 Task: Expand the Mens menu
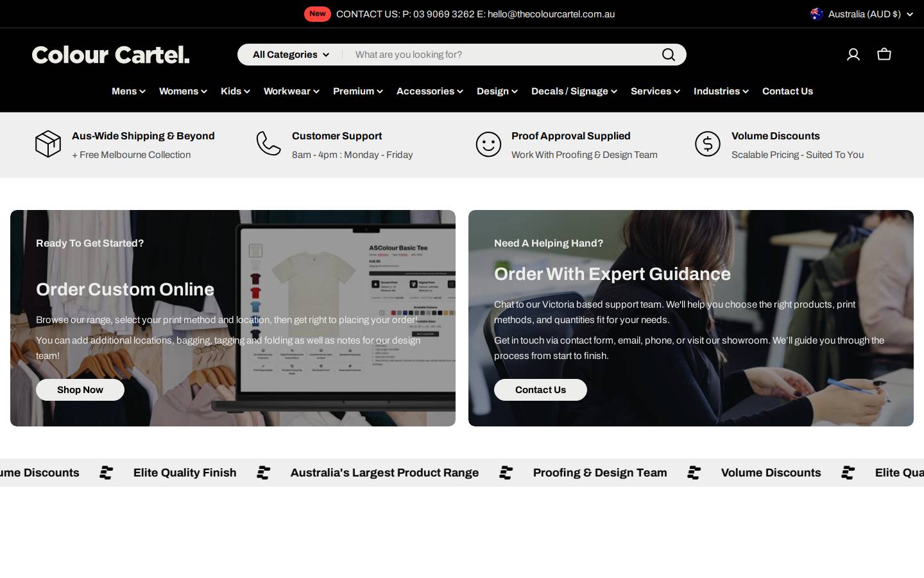128,91
